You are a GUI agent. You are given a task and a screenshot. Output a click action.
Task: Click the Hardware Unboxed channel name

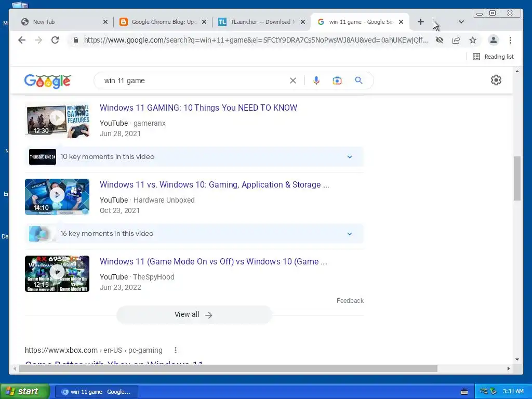click(x=164, y=200)
